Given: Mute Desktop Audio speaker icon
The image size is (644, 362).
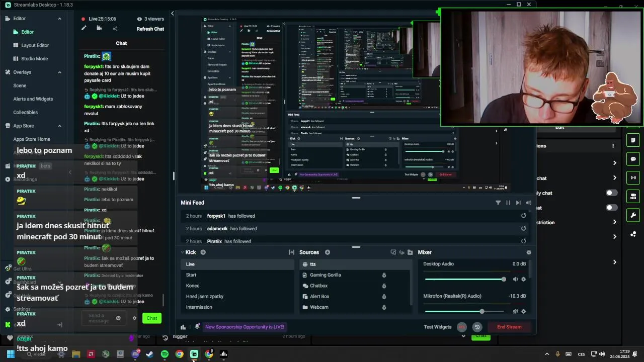Looking at the screenshot, I should pyautogui.click(x=515, y=279).
